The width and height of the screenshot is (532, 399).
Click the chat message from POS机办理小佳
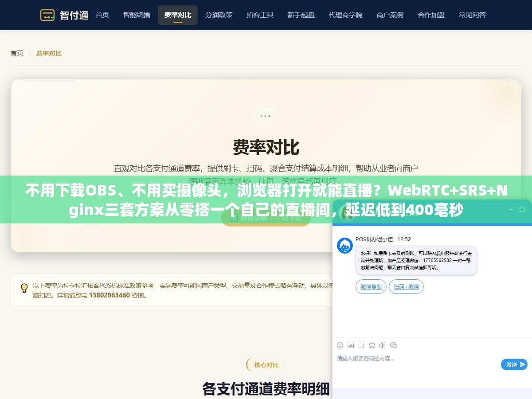416,260
